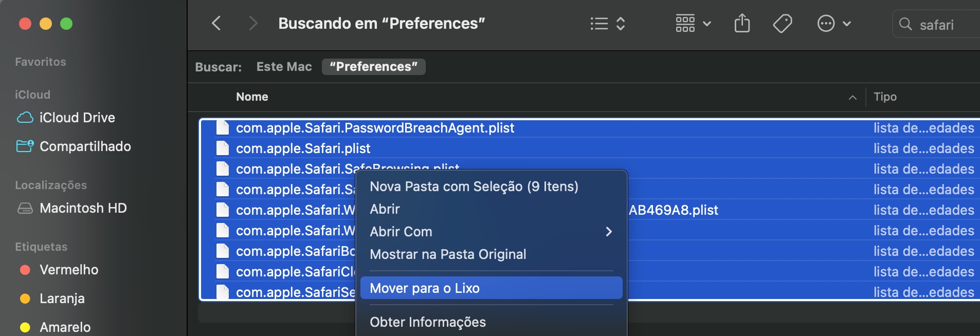Screen dimensions: 980x336
Task: Click Mostrar na Pasta Original
Action: click(447, 254)
